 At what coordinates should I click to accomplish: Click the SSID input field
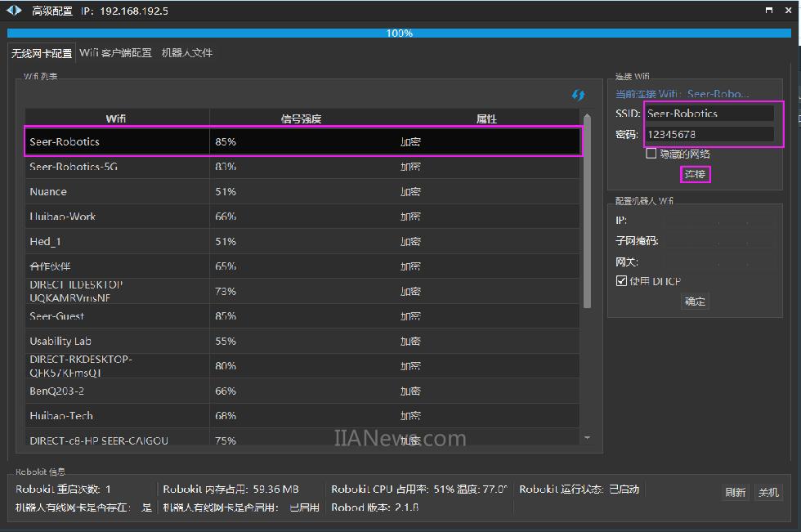pos(708,114)
